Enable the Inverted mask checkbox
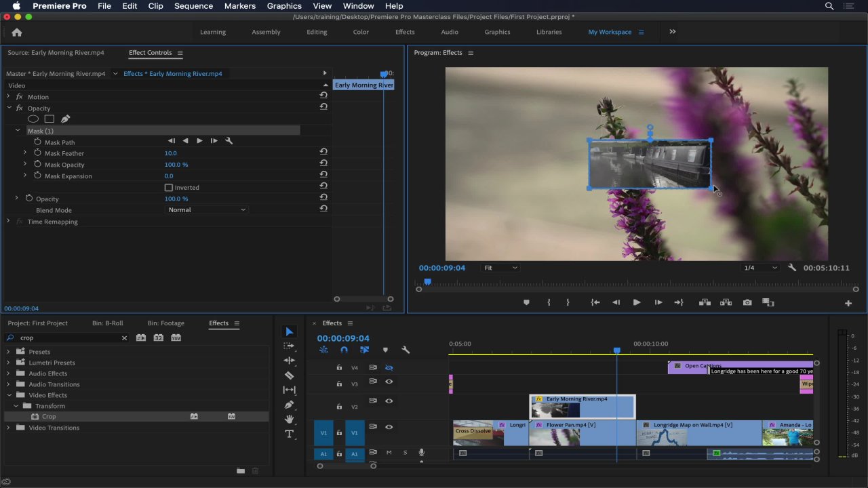868x488 pixels. click(169, 188)
